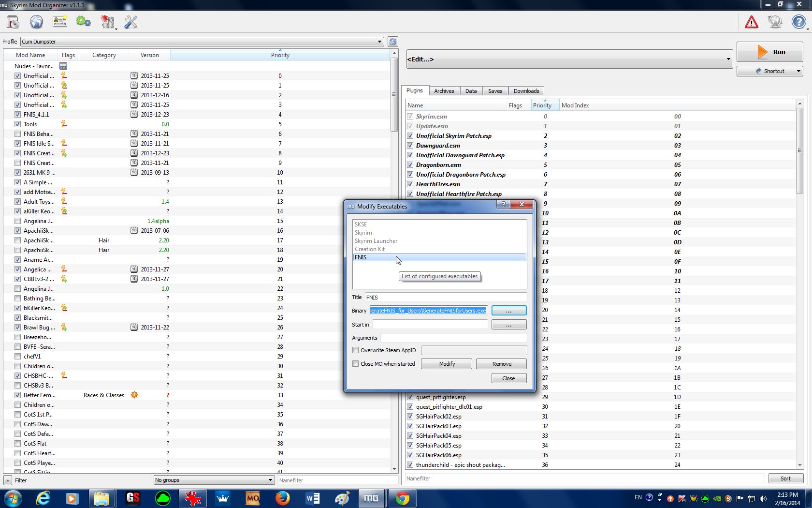Click the red warning triangle icon
The height and width of the screenshot is (508, 812).
tap(752, 22)
